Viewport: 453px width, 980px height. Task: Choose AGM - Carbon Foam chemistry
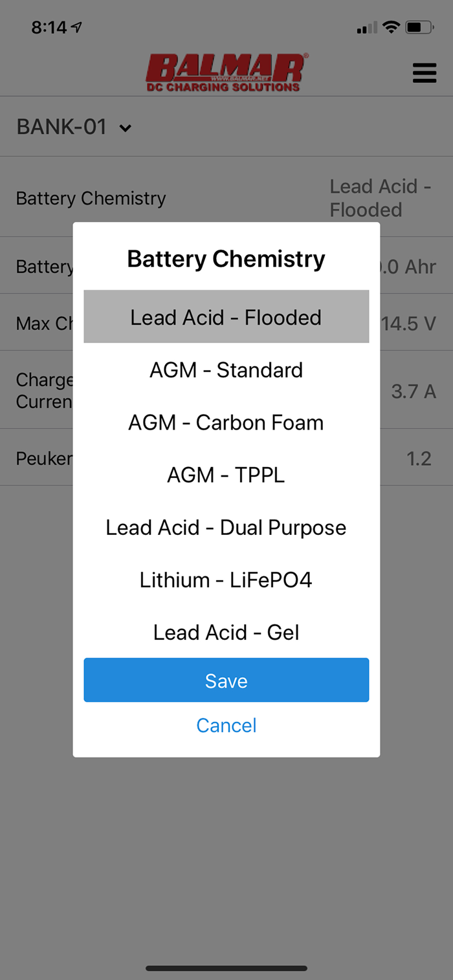(x=226, y=422)
